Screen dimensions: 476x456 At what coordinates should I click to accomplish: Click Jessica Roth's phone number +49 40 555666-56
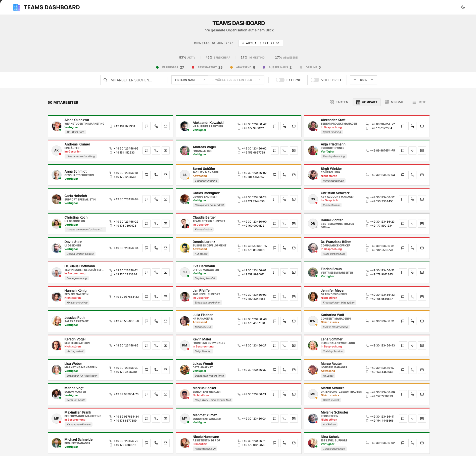pyautogui.click(x=126, y=321)
